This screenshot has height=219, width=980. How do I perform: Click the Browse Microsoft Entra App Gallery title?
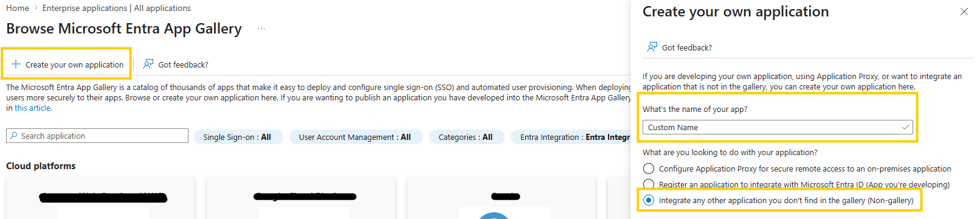(124, 29)
